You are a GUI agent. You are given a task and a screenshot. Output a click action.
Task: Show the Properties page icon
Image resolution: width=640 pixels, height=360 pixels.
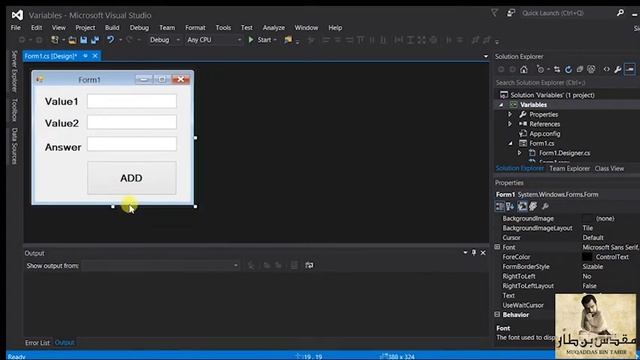[522, 207]
